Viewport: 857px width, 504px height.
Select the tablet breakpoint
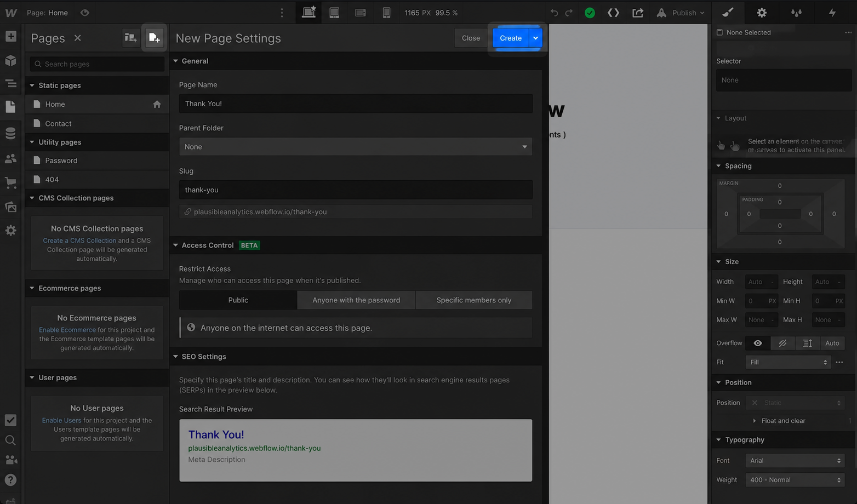[x=334, y=13]
